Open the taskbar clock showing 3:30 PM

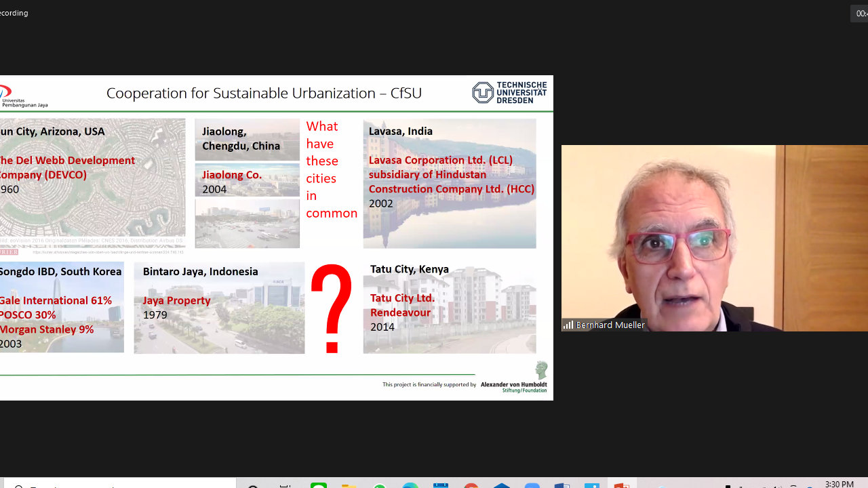(840, 484)
